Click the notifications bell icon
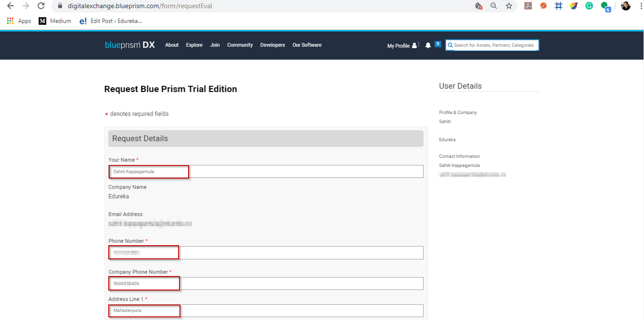The width and height of the screenshot is (644, 320). 428,45
